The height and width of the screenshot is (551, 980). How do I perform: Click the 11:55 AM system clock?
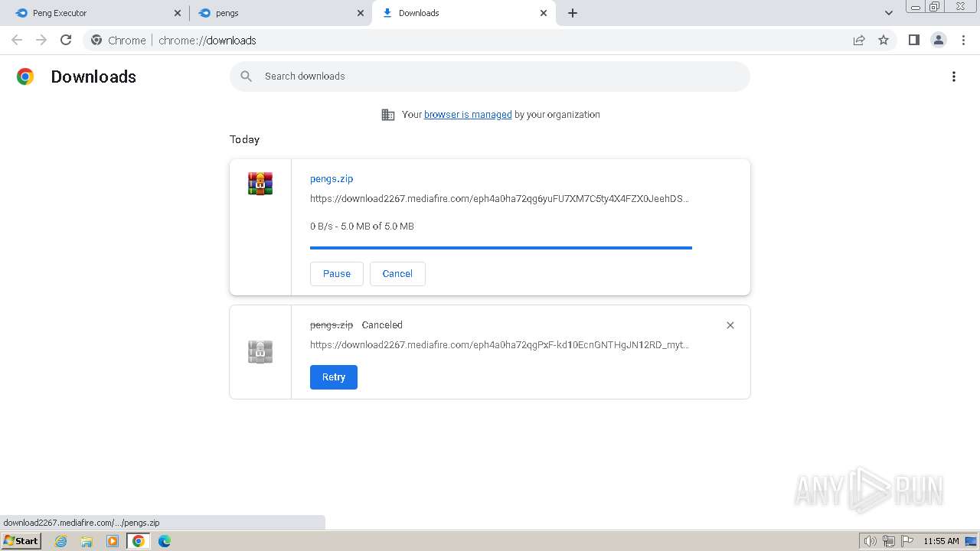click(x=941, y=541)
